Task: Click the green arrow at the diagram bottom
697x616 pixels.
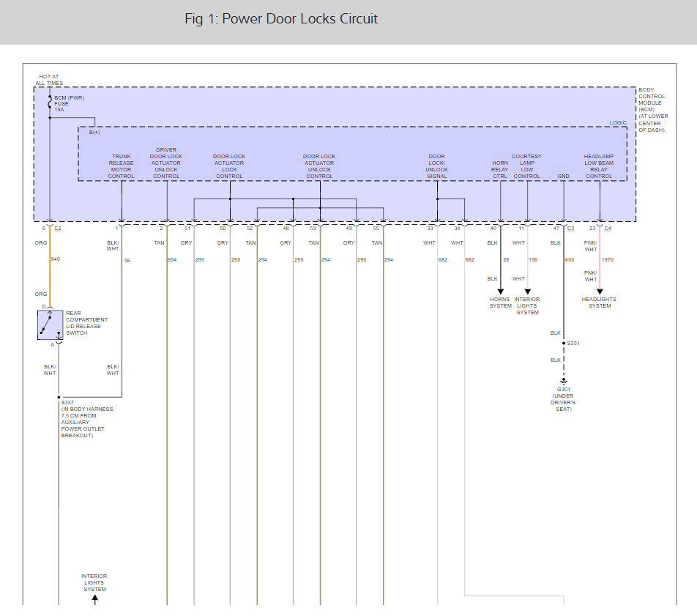Action: pyautogui.click(x=94, y=600)
